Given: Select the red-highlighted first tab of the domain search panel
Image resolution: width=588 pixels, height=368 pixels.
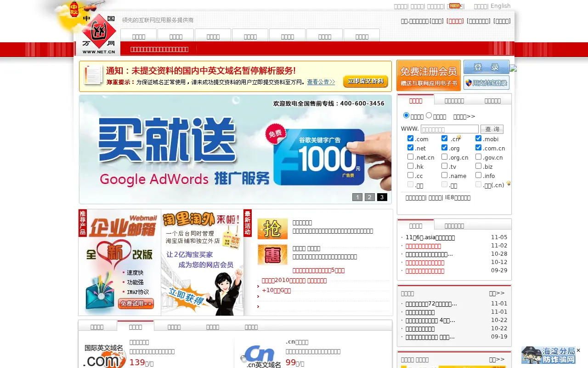Looking at the screenshot, I should pos(416,101).
